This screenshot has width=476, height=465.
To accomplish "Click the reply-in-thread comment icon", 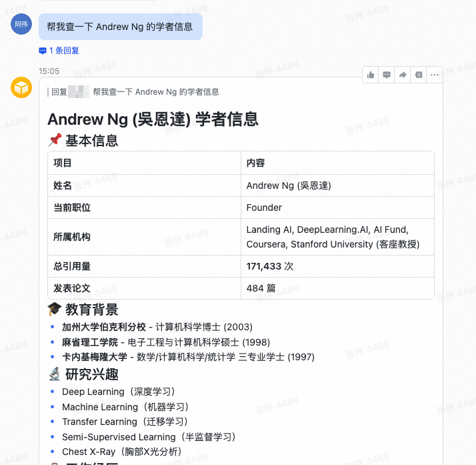I will tap(387, 75).
